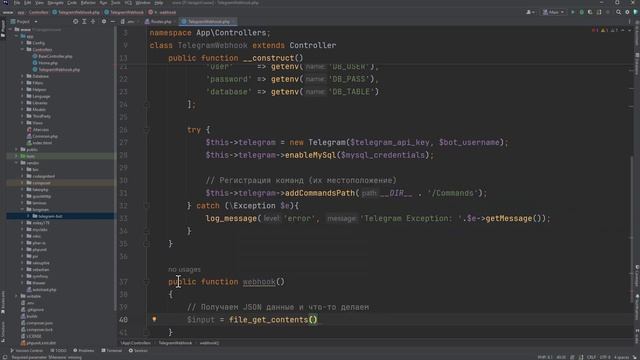Viewport: 640px width, 360px height.
Task: Click the lightbulb intention icon on line 40
Action: 154,319
